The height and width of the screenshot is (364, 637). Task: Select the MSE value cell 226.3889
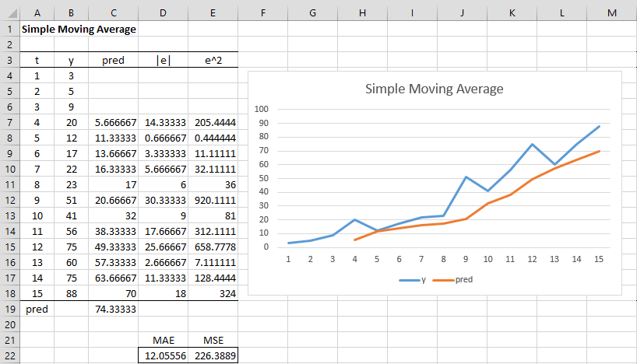(213, 356)
